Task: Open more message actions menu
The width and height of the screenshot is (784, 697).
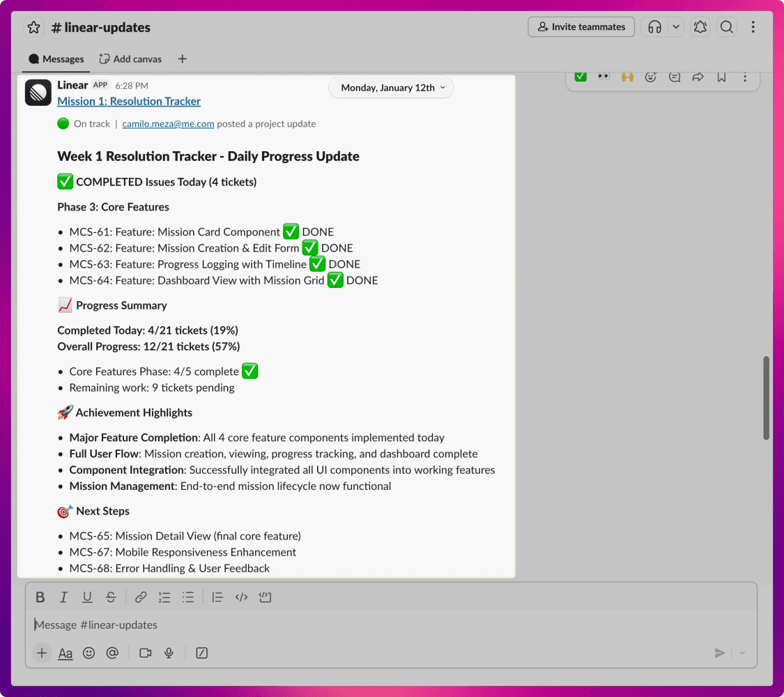Action: pos(745,77)
